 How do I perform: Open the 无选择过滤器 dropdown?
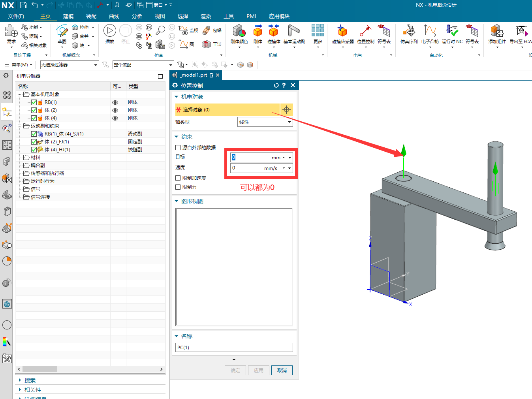pyautogui.click(x=70, y=65)
